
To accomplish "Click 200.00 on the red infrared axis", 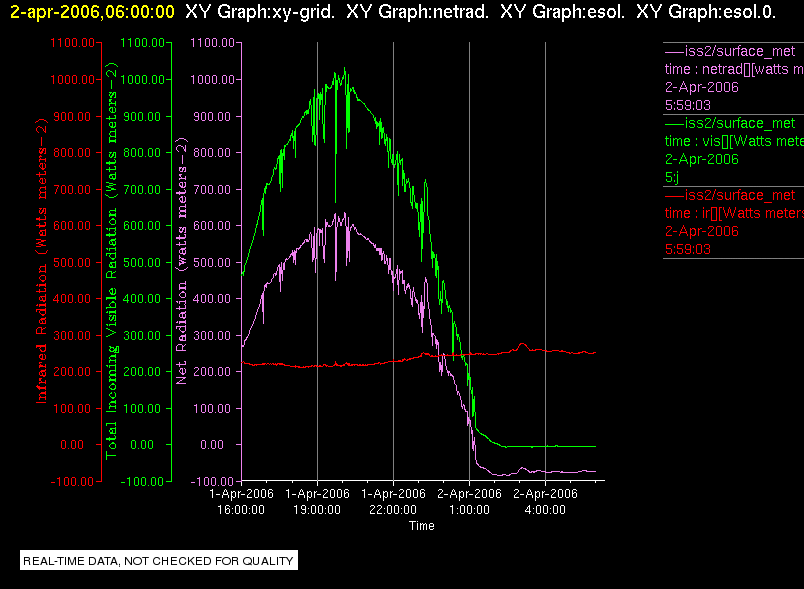I will [x=72, y=372].
